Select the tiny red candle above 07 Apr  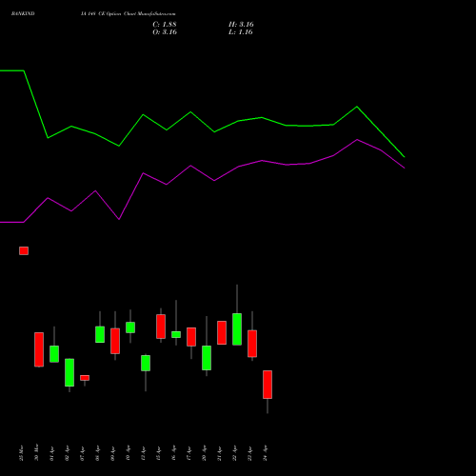[85, 378]
